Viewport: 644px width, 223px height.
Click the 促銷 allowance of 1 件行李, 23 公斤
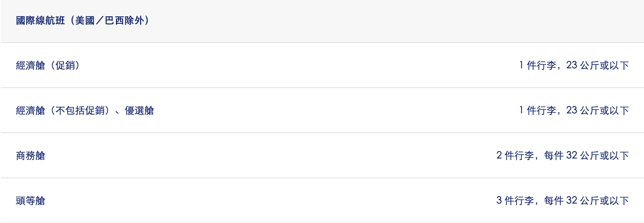574,65
